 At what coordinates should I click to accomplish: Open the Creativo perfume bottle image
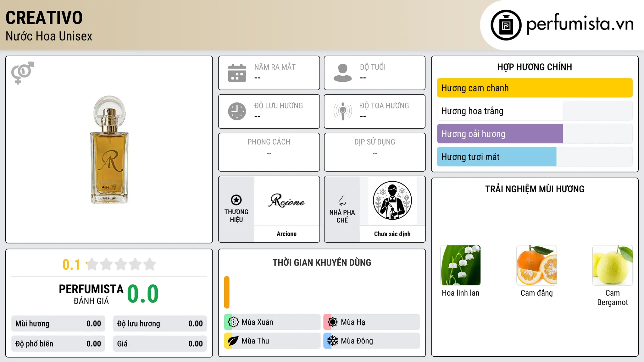(x=109, y=150)
